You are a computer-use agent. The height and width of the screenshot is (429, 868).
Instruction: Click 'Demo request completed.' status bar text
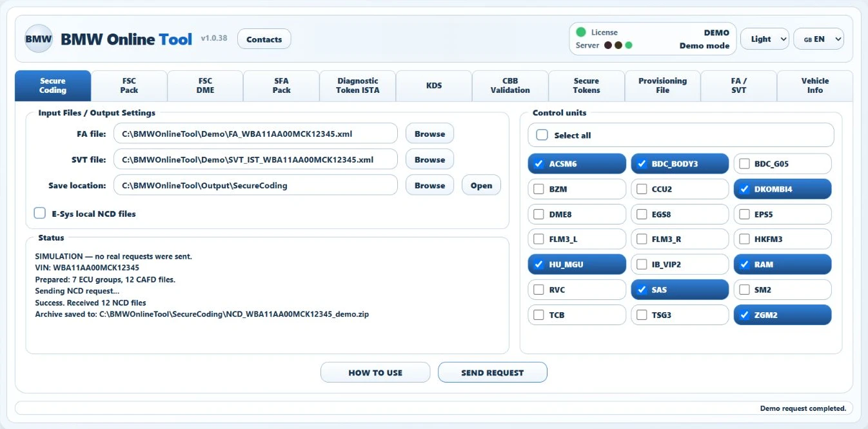803,408
